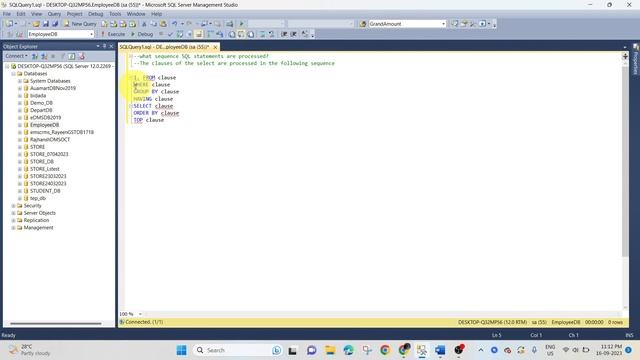Click the 'HAVING clause' line in editor
The height and width of the screenshot is (360, 640).
click(153, 99)
